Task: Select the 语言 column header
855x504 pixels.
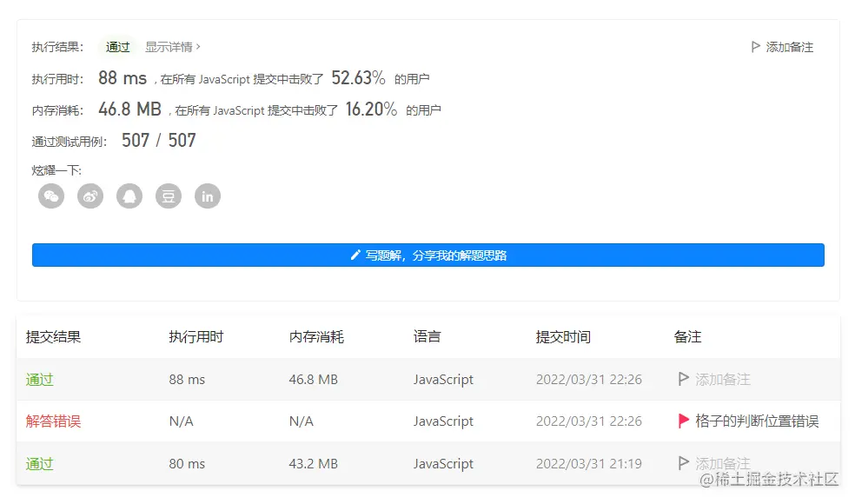Action: point(427,337)
